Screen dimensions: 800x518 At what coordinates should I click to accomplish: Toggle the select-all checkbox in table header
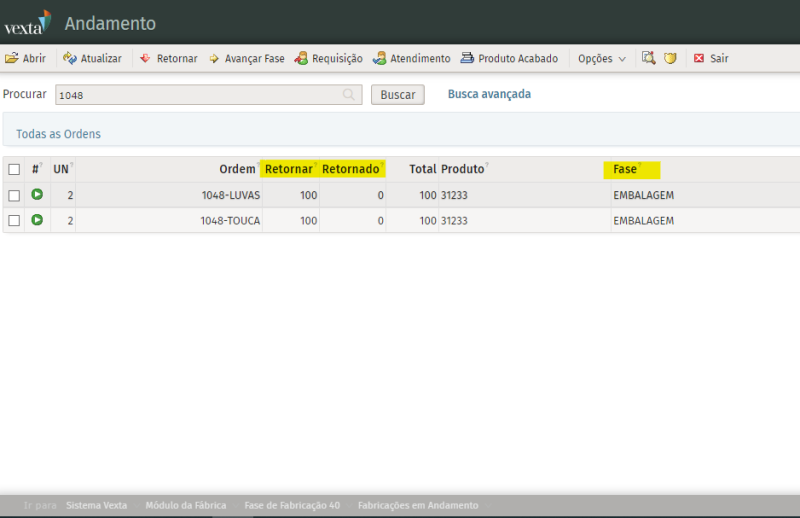pyautogui.click(x=14, y=170)
